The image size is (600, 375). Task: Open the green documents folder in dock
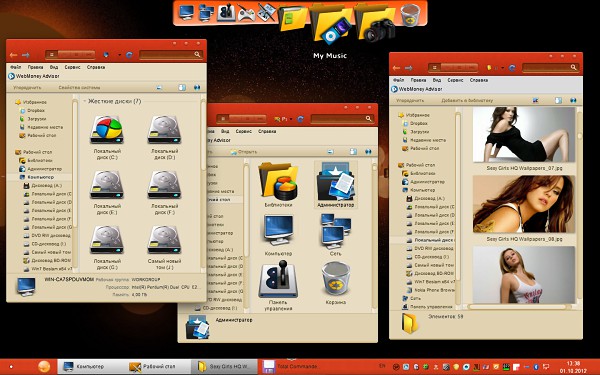coord(293,18)
